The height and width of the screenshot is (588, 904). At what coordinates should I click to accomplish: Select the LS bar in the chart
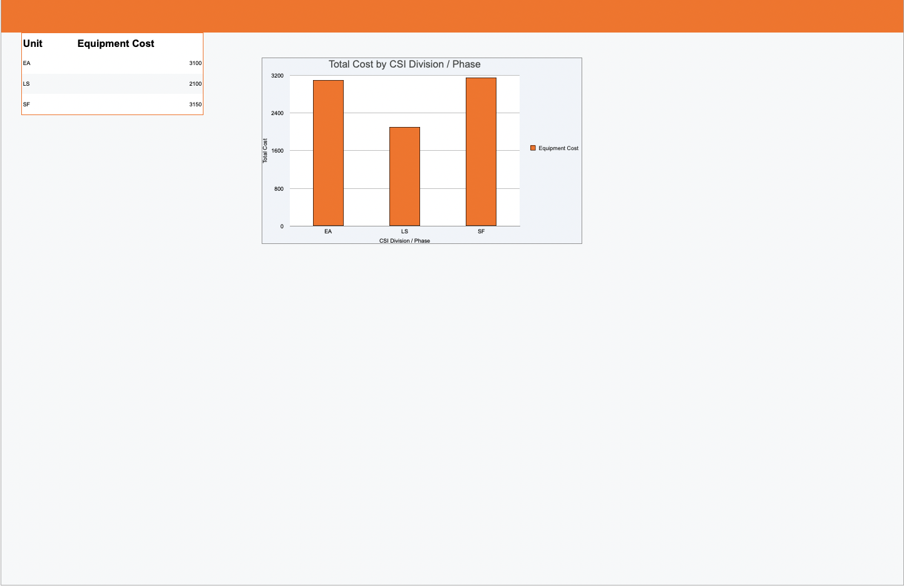click(x=404, y=175)
